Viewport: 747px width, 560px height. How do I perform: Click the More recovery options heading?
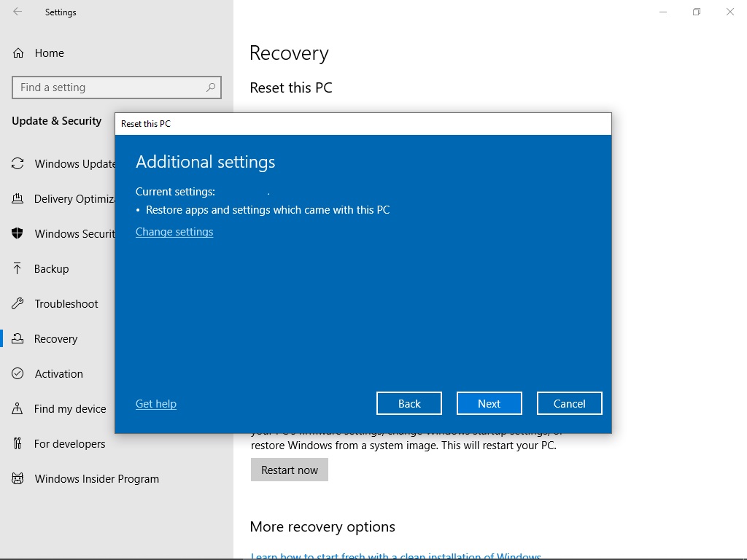[322, 526]
